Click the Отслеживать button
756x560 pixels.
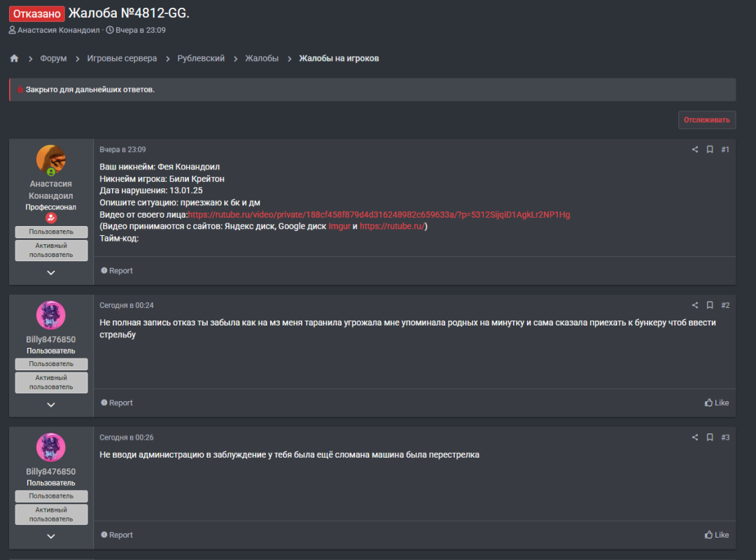[707, 120]
